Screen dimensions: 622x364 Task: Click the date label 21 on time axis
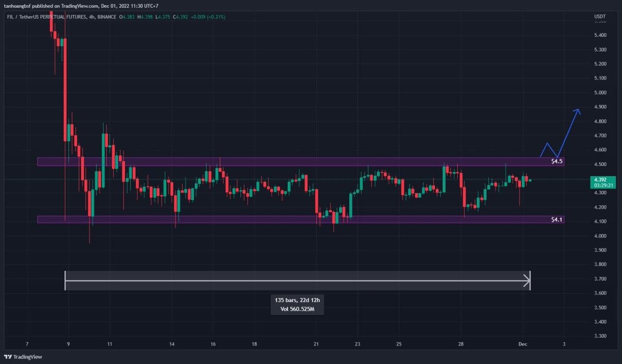(x=316, y=344)
